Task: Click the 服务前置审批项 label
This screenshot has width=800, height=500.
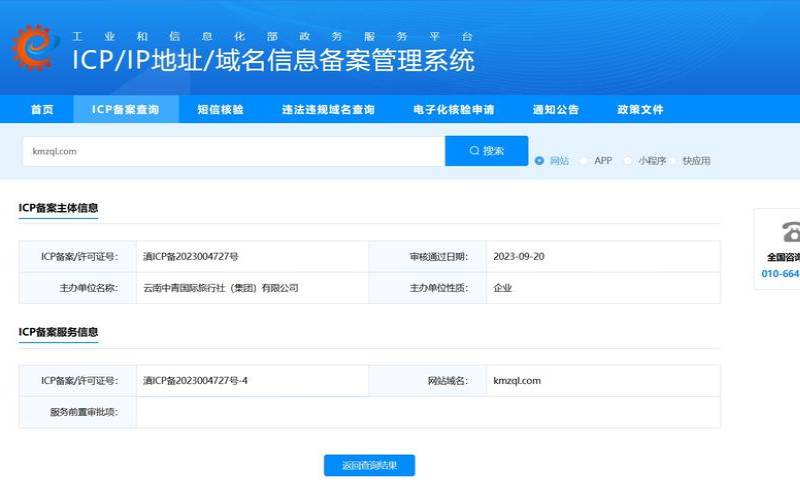Action: coord(84,412)
